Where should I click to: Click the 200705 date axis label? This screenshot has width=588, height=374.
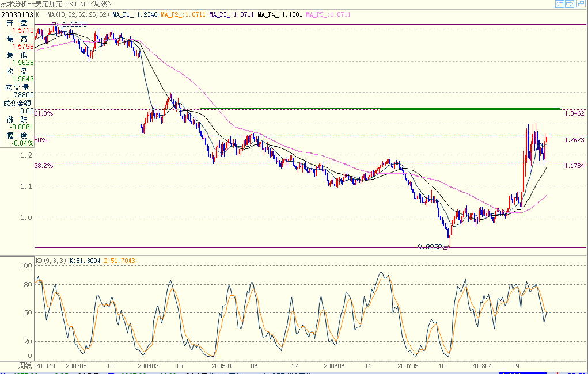pyautogui.click(x=408, y=366)
